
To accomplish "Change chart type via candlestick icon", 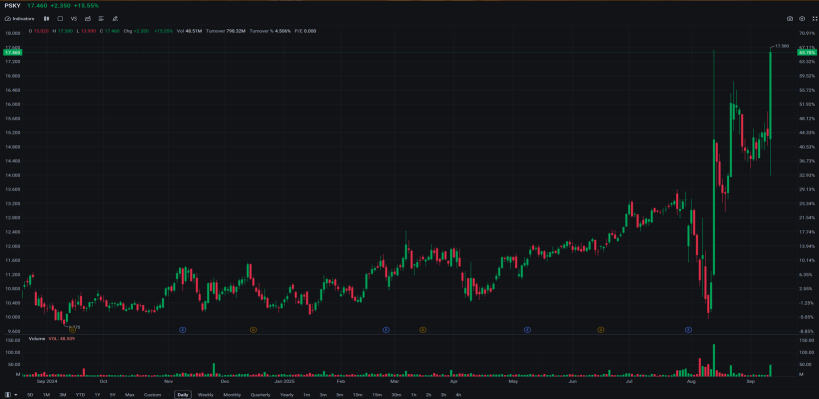I will click(46, 18).
